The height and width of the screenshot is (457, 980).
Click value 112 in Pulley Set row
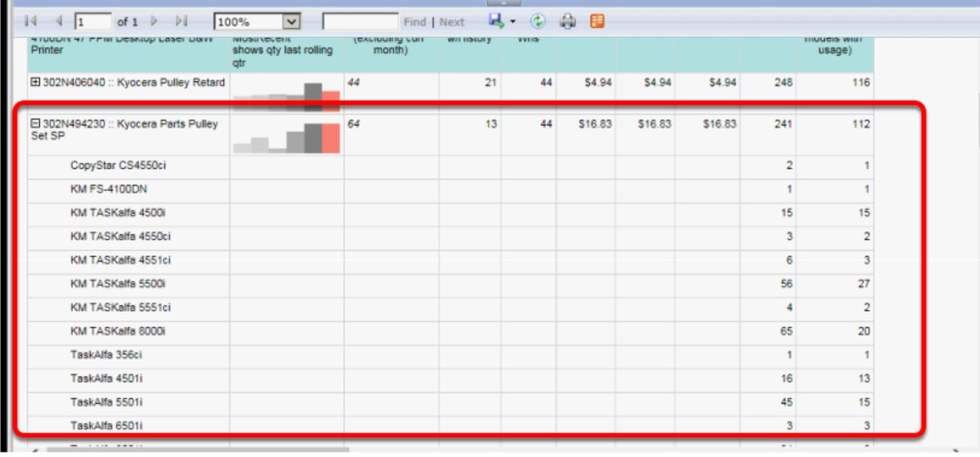point(860,124)
